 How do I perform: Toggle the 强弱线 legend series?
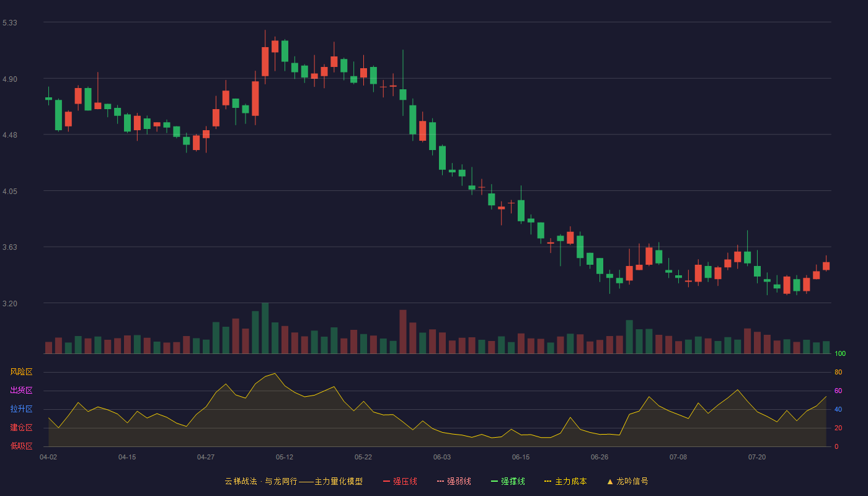tap(454, 481)
